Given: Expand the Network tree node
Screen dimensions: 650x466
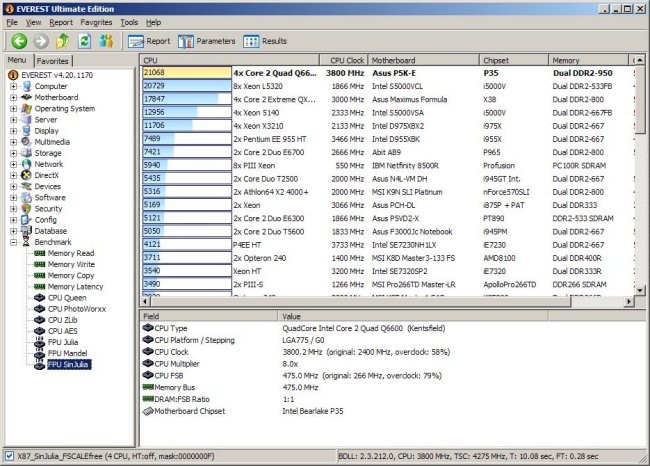Looking at the screenshot, I should pos(14,164).
